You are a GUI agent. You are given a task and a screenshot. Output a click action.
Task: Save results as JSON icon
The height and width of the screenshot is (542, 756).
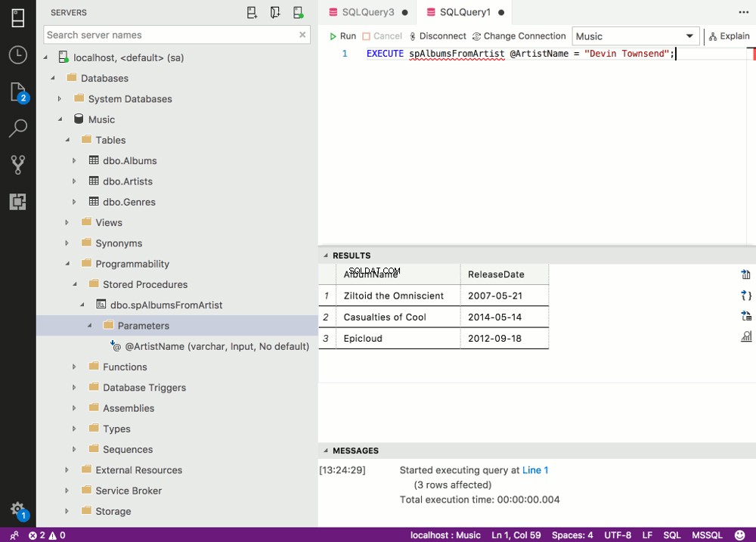[746, 295]
